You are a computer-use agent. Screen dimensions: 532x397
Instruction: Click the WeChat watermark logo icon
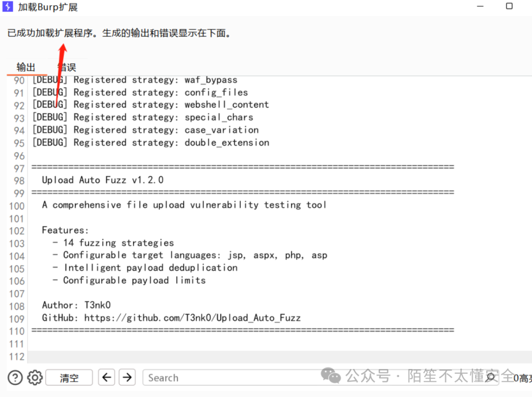331,377
